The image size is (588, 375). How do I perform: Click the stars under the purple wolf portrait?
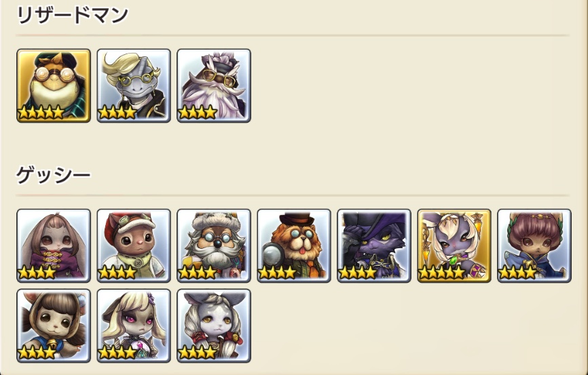pos(357,273)
